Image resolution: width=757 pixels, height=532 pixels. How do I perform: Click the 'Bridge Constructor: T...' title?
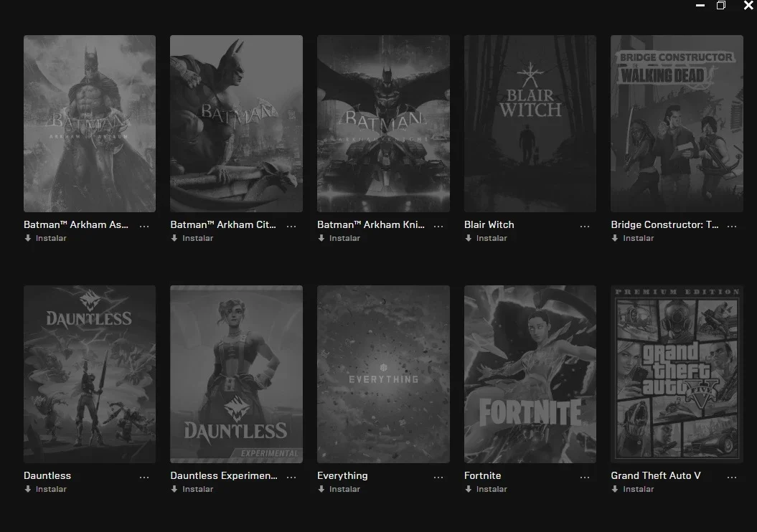(664, 224)
